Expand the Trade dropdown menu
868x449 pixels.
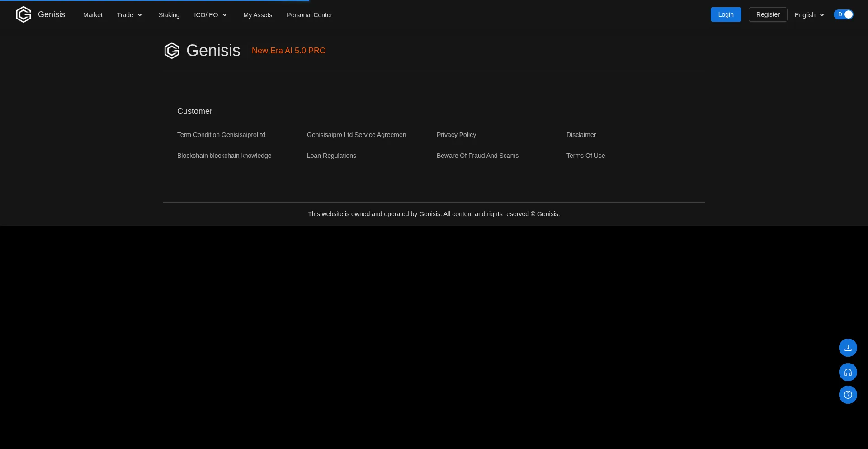click(129, 15)
